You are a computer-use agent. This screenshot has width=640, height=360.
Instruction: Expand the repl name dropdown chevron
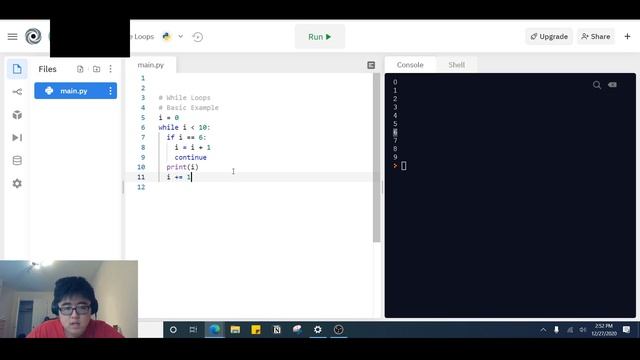180,36
